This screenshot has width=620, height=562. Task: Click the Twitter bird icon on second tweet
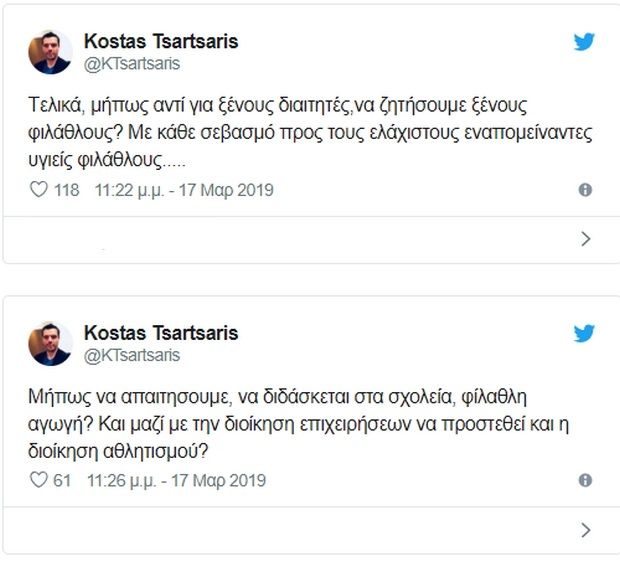point(584,333)
